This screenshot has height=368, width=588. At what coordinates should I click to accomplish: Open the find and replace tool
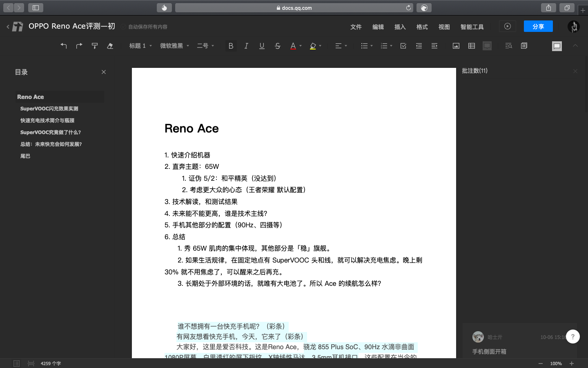(508, 46)
